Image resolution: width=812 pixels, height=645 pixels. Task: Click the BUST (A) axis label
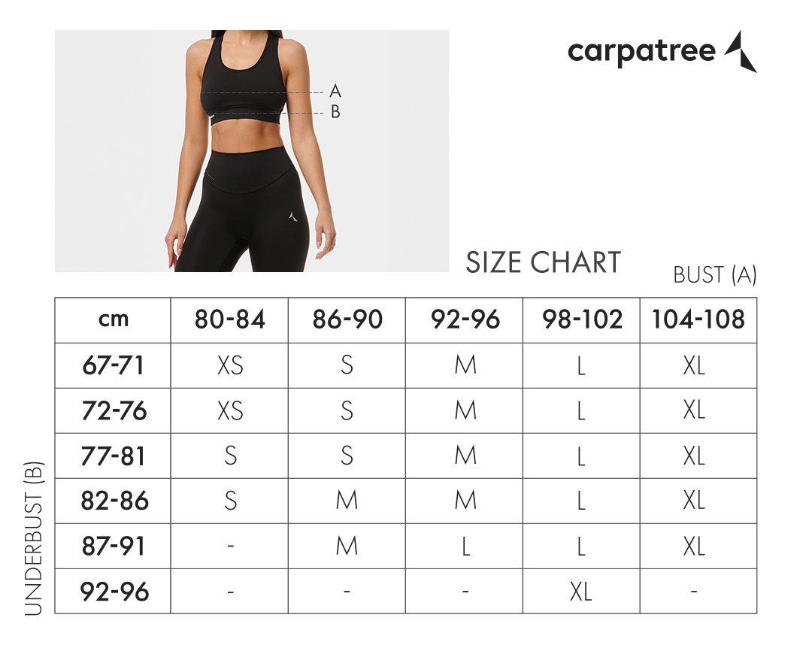[x=714, y=275]
